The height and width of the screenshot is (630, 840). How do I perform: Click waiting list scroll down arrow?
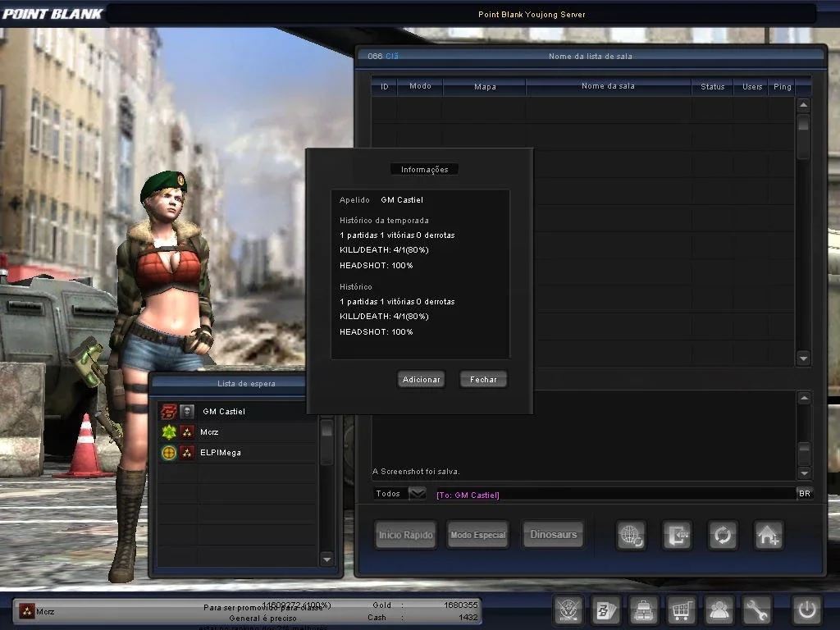coord(326,559)
